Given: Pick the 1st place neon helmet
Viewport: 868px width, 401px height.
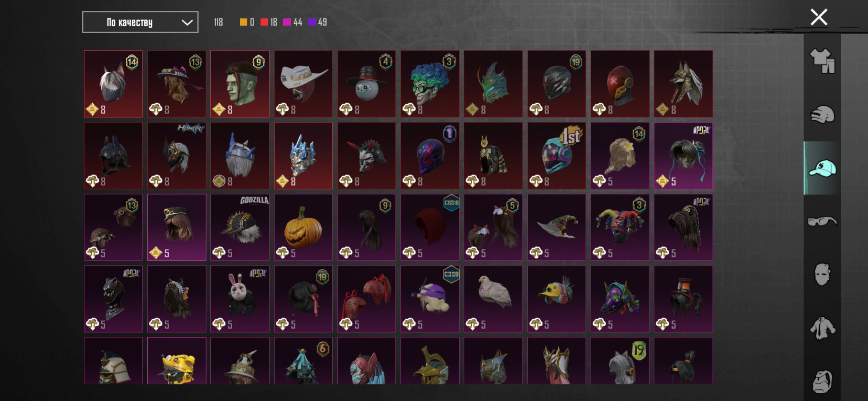Looking at the screenshot, I should [557, 156].
